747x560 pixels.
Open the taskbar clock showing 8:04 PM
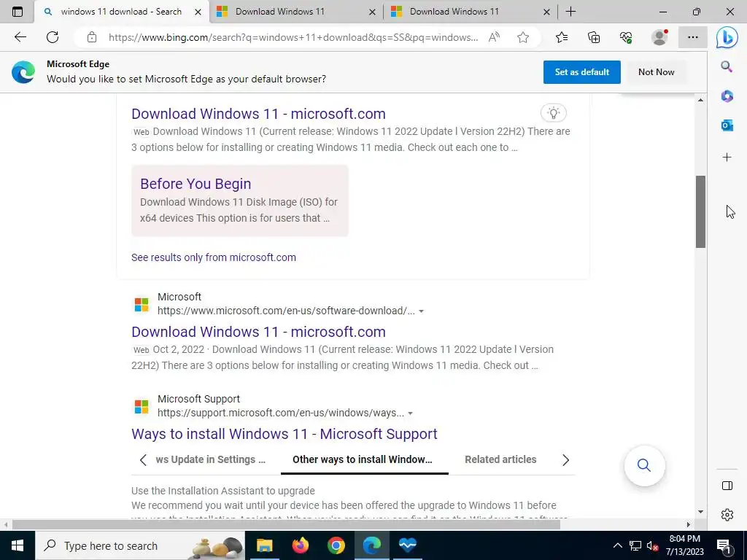click(684, 545)
